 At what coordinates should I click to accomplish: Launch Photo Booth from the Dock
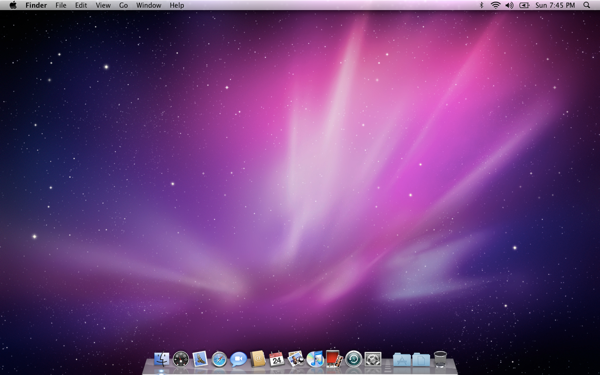click(334, 359)
